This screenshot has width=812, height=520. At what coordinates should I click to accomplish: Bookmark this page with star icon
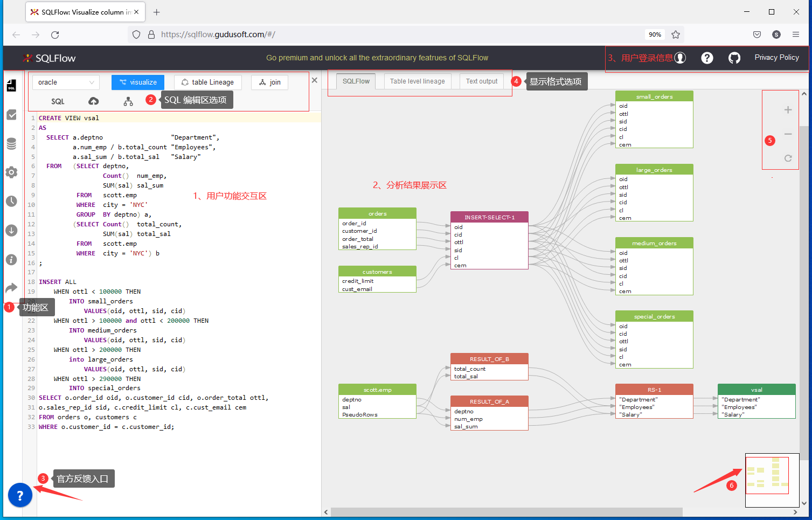coord(676,34)
